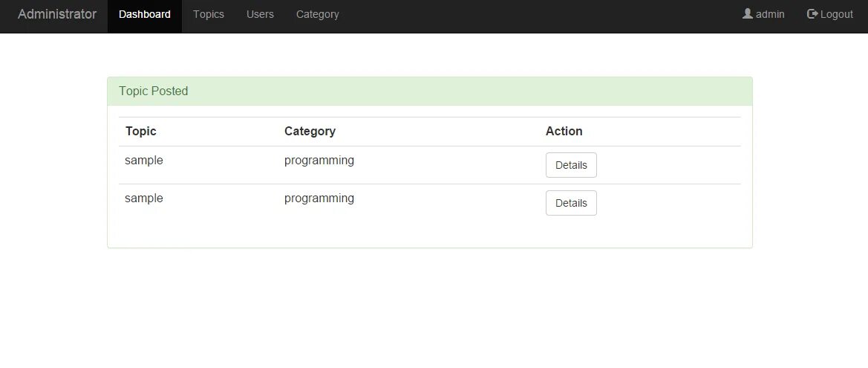This screenshot has height=368, width=868.
Task: Navigate to the Category section
Action: click(317, 14)
